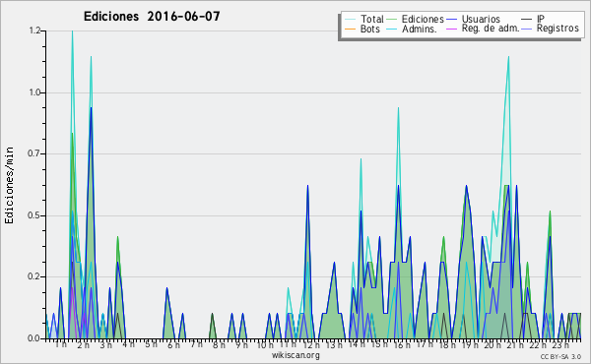Click the 1.0 y-axis value label
591x364 pixels.
point(34,92)
